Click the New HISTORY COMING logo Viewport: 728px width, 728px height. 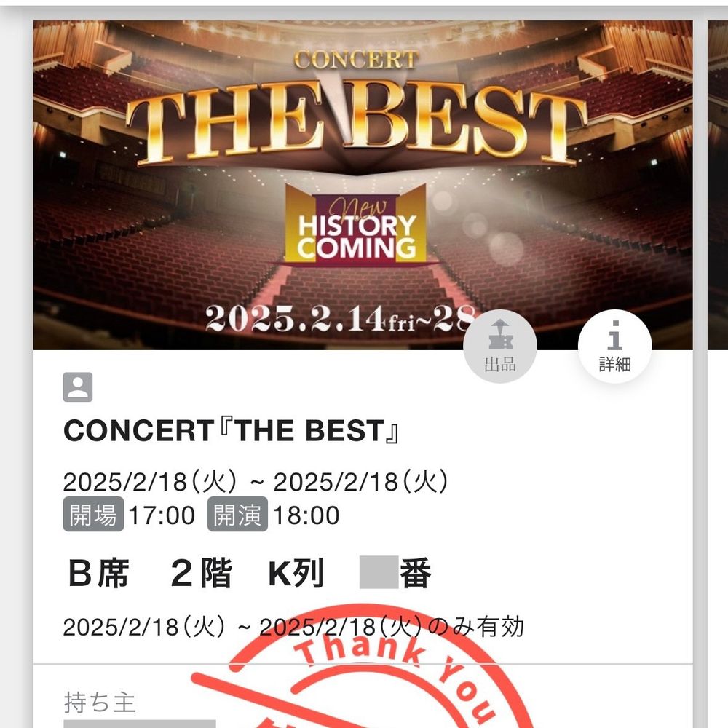click(x=356, y=224)
